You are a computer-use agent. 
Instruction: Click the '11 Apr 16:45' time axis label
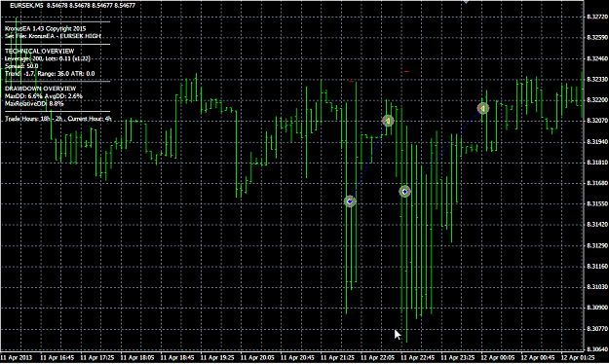57,358
